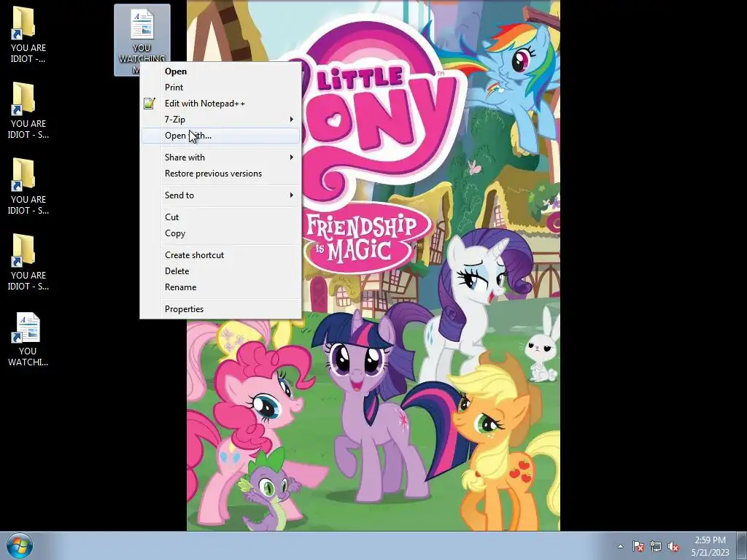Screen dimensions: 747x560
Task: Click the network status tray icon
Action: coord(656,546)
